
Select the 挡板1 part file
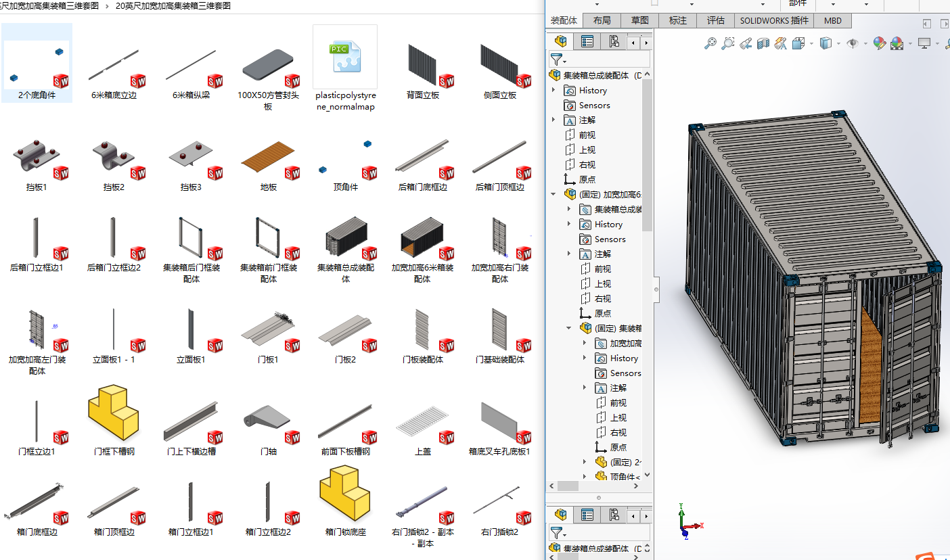coord(37,164)
